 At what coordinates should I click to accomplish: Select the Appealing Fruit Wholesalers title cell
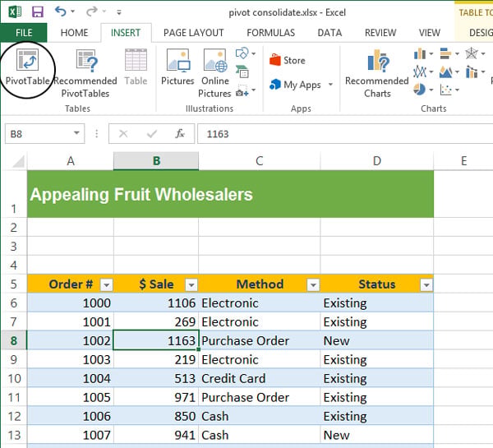(230, 194)
